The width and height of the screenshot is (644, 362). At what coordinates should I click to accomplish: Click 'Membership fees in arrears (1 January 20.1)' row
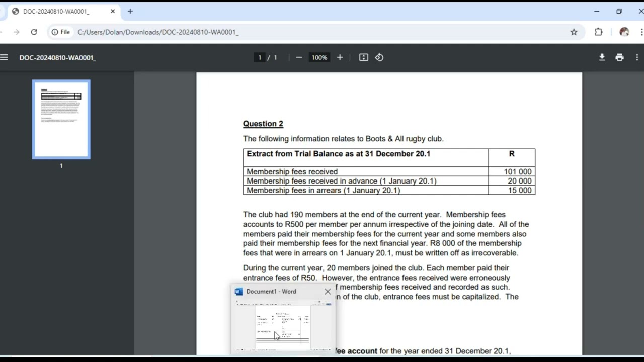tap(389, 190)
